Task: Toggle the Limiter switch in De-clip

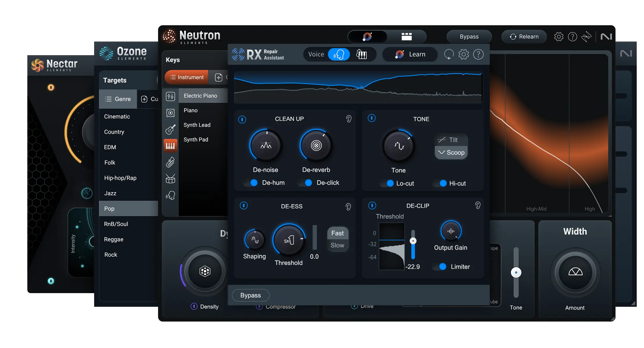Action: (x=440, y=266)
